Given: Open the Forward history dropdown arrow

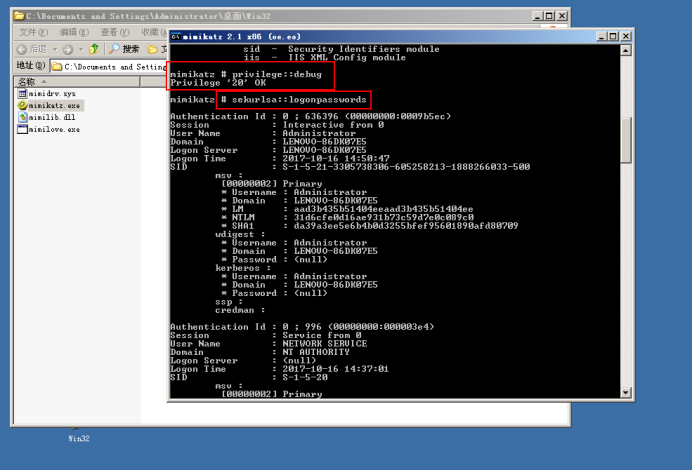Looking at the screenshot, I should coord(81,49).
